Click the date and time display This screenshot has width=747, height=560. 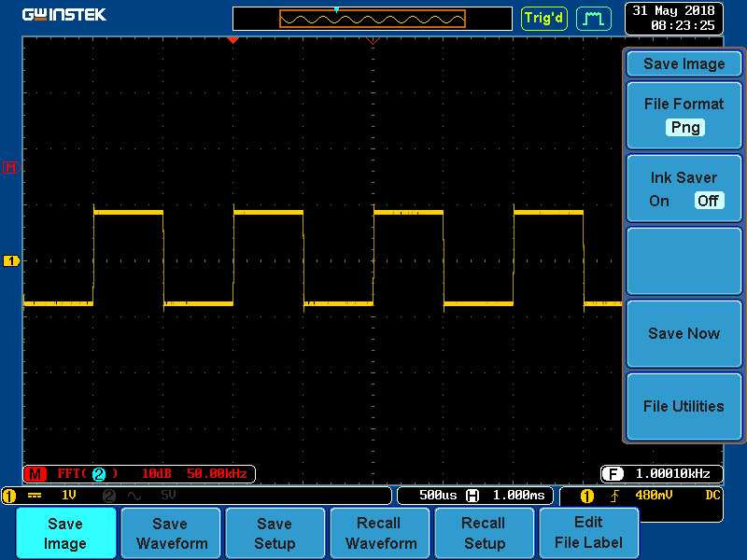tap(673, 19)
